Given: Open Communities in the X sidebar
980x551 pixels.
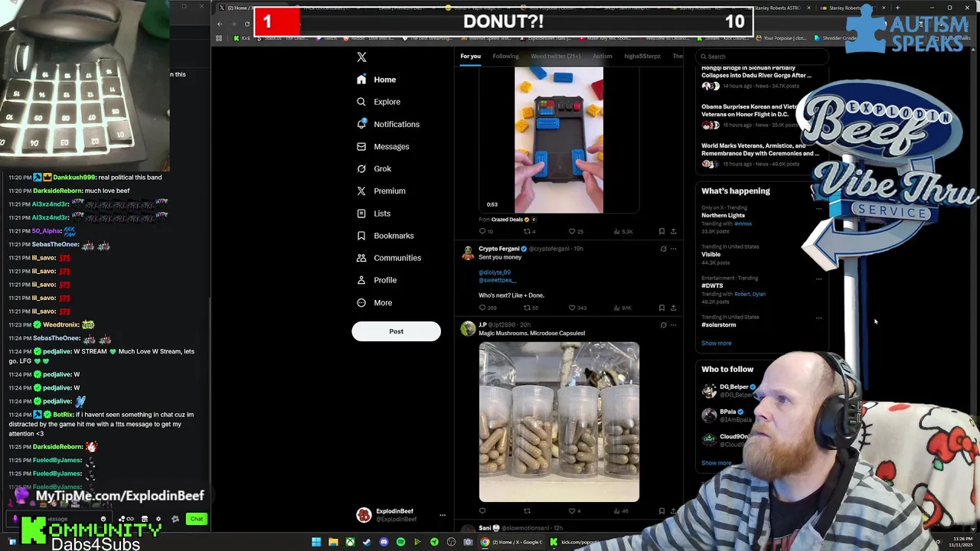Looking at the screenshot, I should click(388, 258).
